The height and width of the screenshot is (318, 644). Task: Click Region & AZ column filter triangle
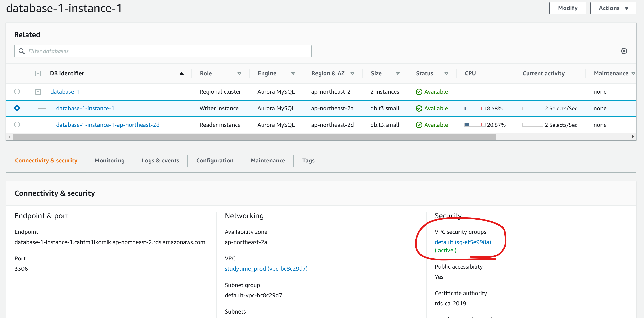coord(352,73)
